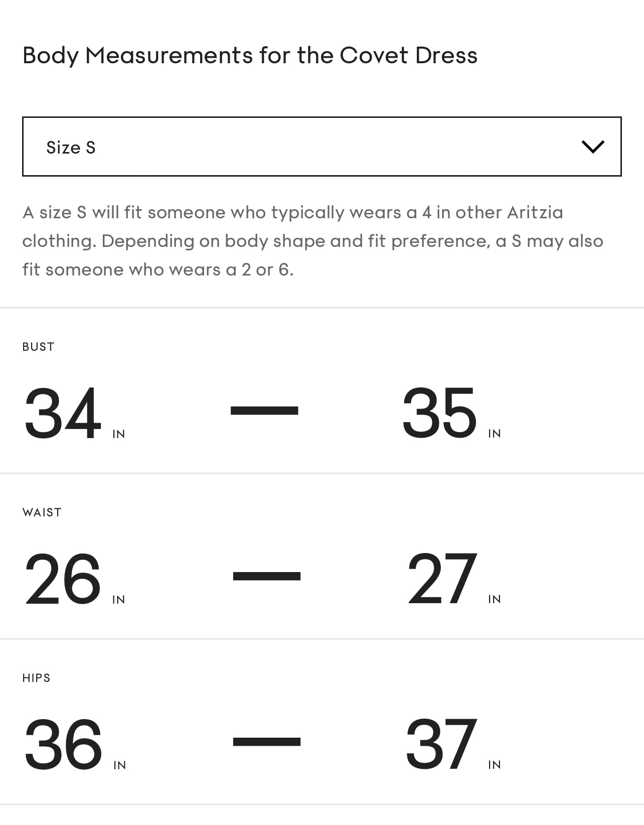
Task: Click the hips maximum value 37
Action: click(441, 744)
